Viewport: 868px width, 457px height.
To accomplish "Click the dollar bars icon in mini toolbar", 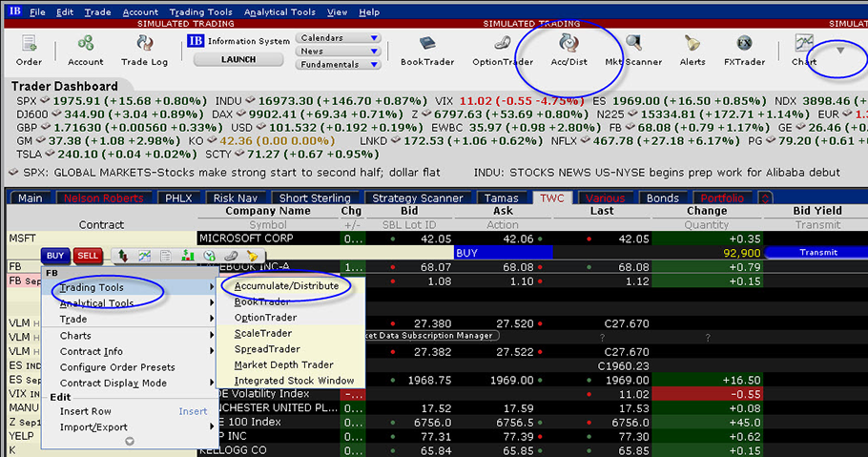I will pyautogui.click(x=188, y=256).
